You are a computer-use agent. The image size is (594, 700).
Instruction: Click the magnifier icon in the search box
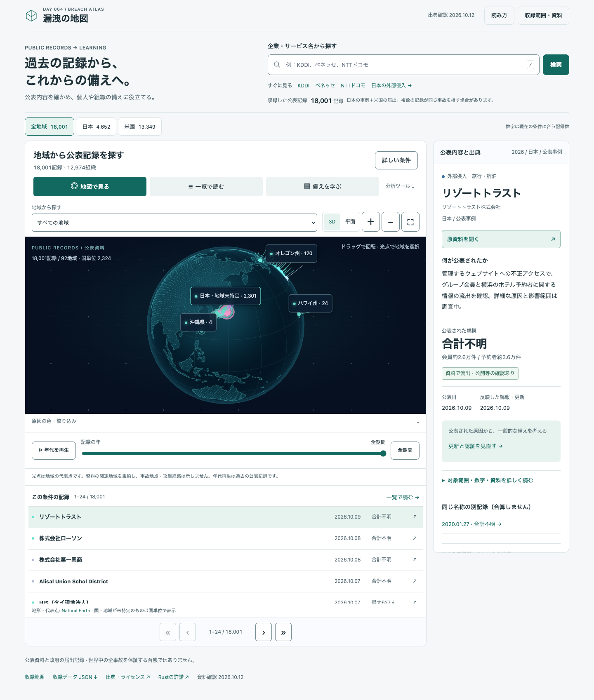(x=277, y=65)
